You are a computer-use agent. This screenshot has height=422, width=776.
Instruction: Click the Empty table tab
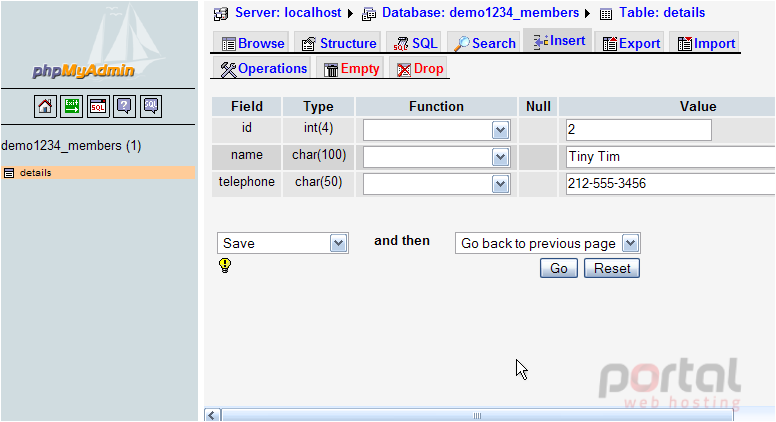tap(351, 69)
